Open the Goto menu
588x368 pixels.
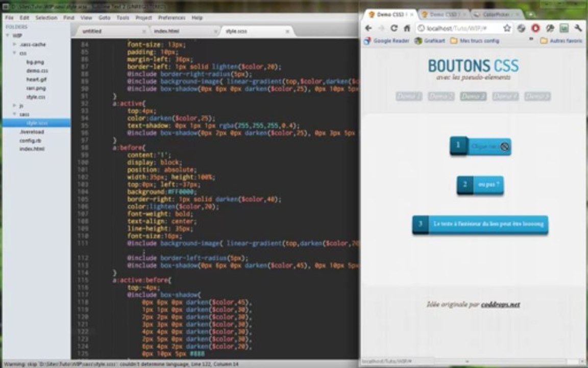point(104,18)
